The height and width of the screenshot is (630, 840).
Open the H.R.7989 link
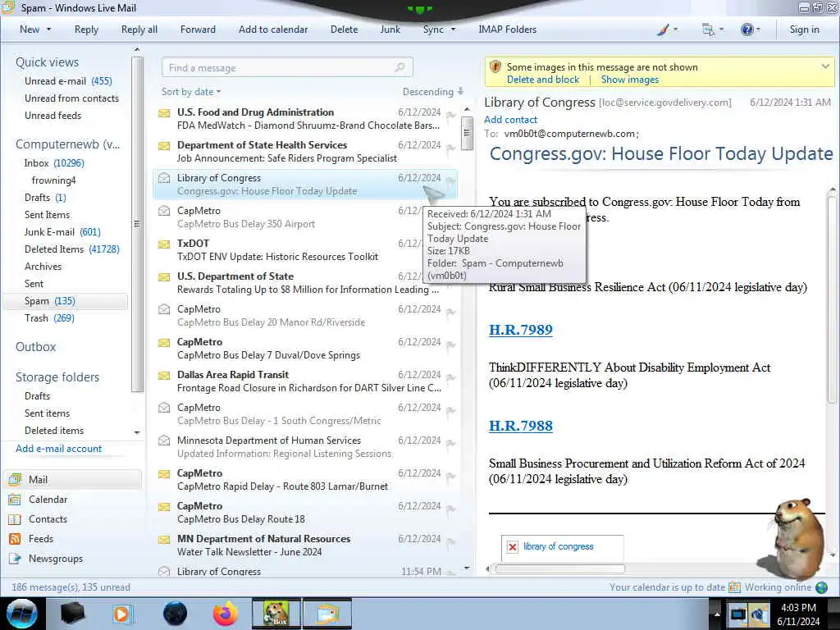pyautogui.click(x=520, y=330)
